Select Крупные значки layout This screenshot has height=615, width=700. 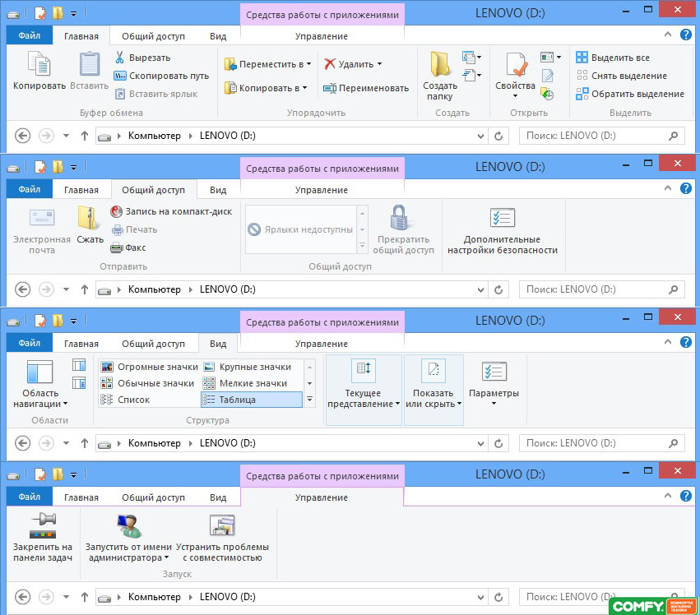[x=248, y=367]
